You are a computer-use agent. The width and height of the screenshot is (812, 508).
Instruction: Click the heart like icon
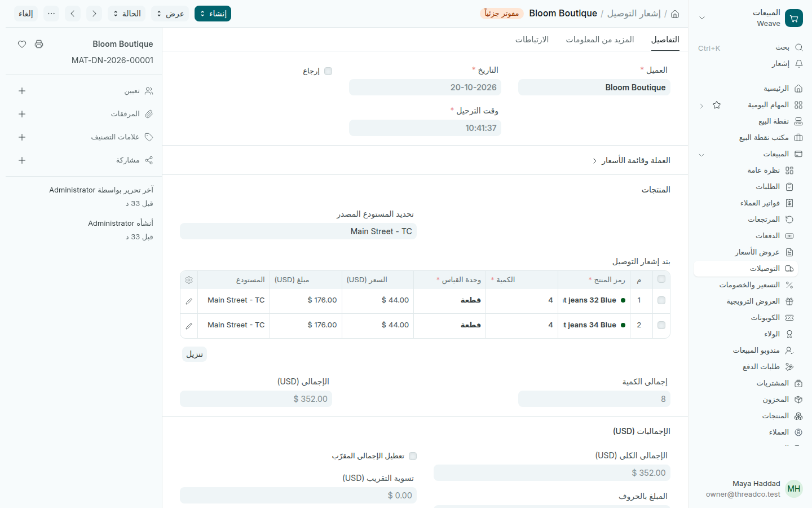tap(22, 44)
